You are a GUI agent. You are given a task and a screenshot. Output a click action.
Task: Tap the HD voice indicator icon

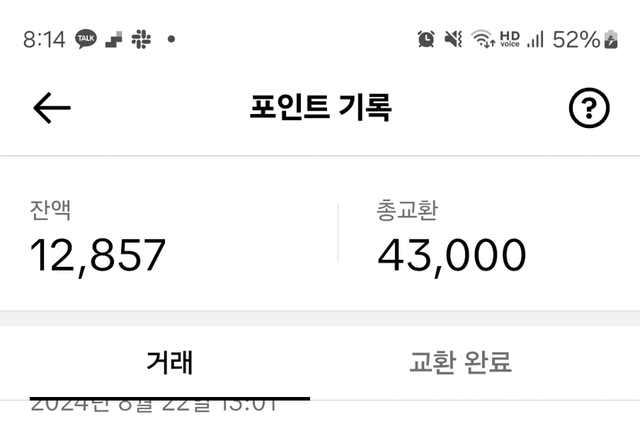coord(510,38)
